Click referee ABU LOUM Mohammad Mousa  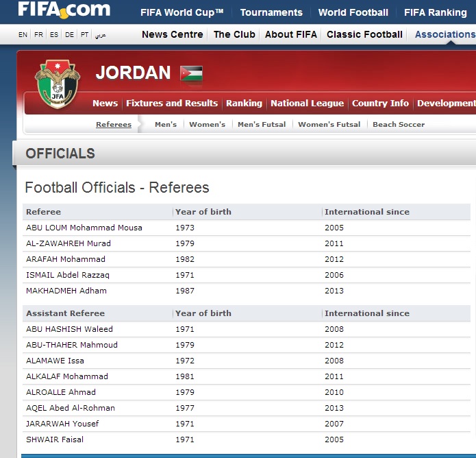(x=84, y=228)
